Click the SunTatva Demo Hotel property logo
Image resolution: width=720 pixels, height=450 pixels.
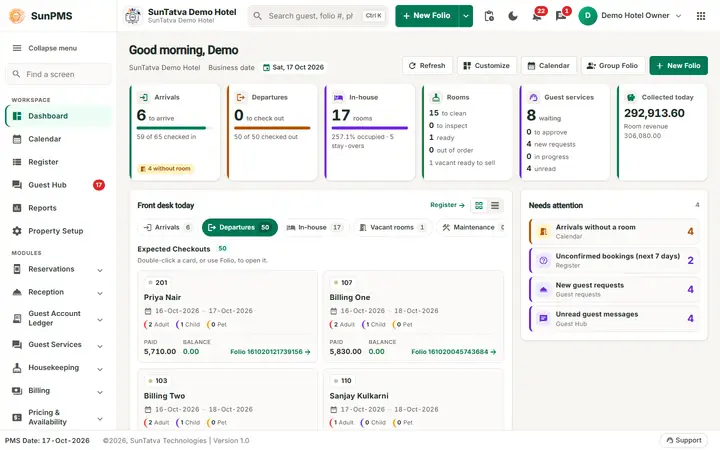click(133, 16)
